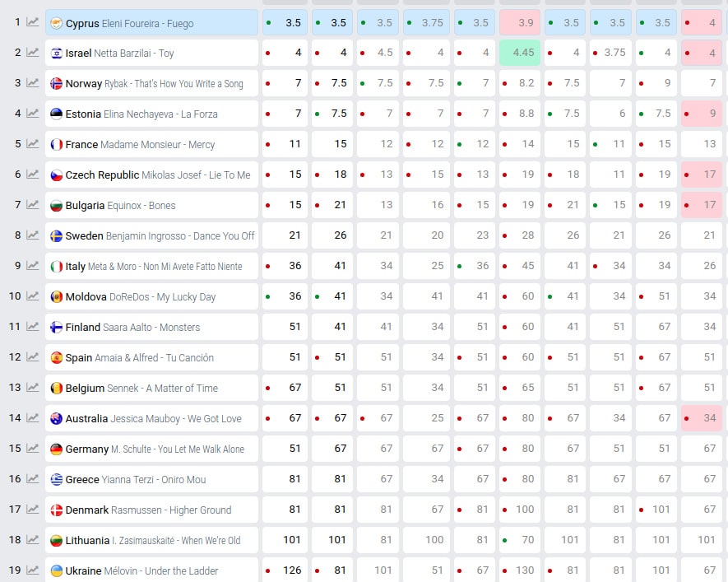
Task: Open the chart icon for Czech Republic
Action: tap(33, 175)
